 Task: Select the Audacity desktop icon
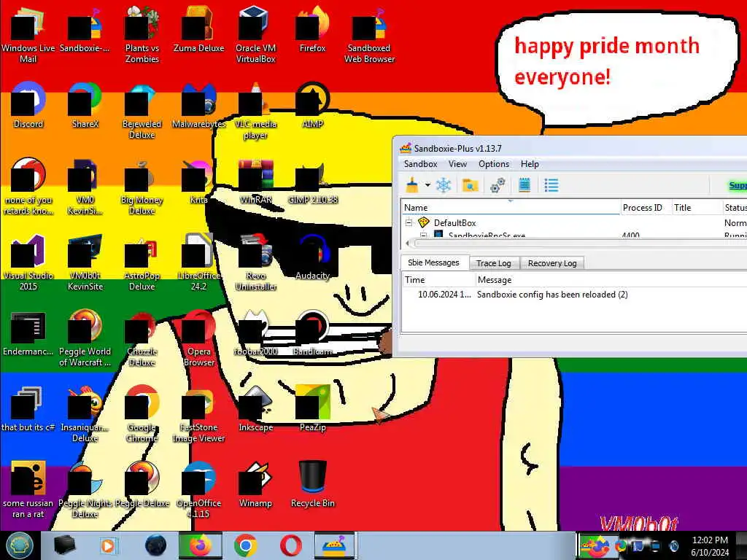coord(312,257)
